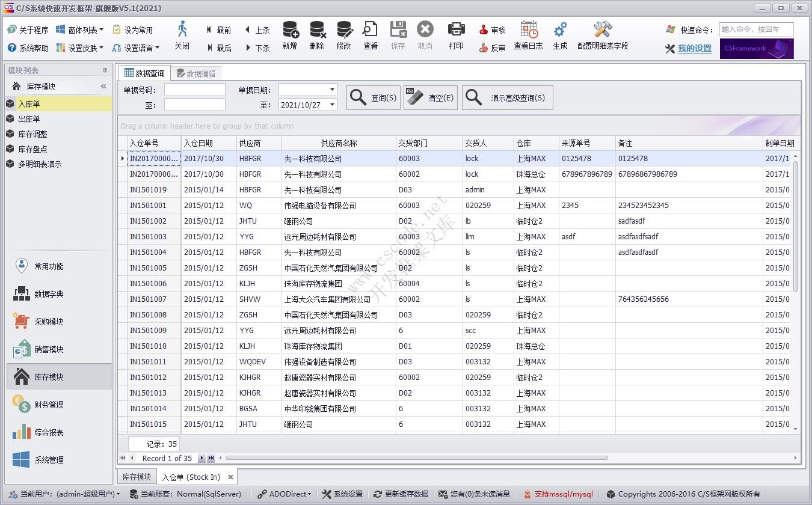
Task: Collapse the 库存模块 navigation group
Action: click(103, 87)
